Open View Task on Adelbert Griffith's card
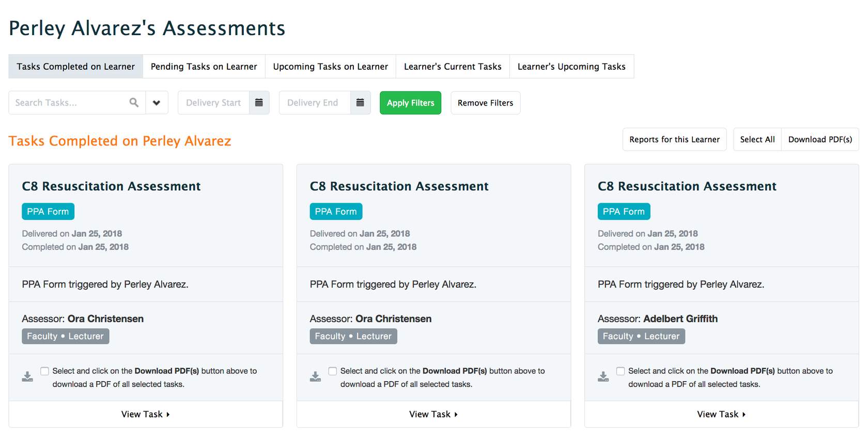 [721, 414]
